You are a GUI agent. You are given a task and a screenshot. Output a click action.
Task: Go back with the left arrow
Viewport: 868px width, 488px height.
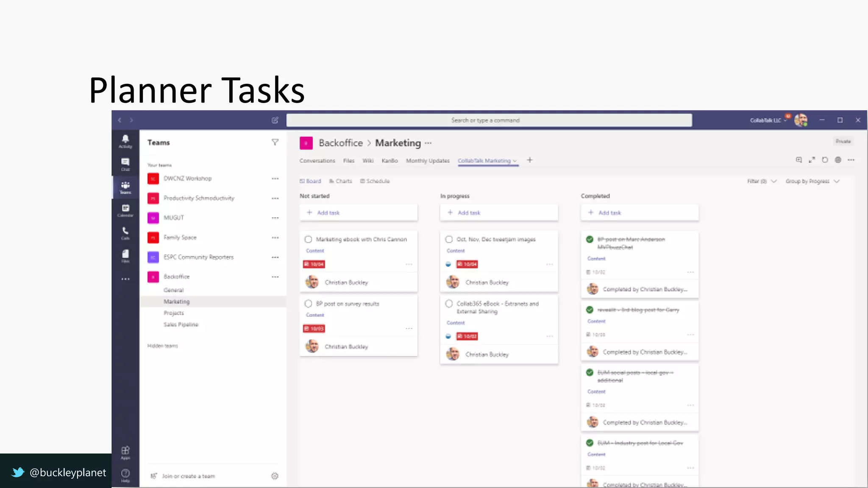[x=120, y=120]
